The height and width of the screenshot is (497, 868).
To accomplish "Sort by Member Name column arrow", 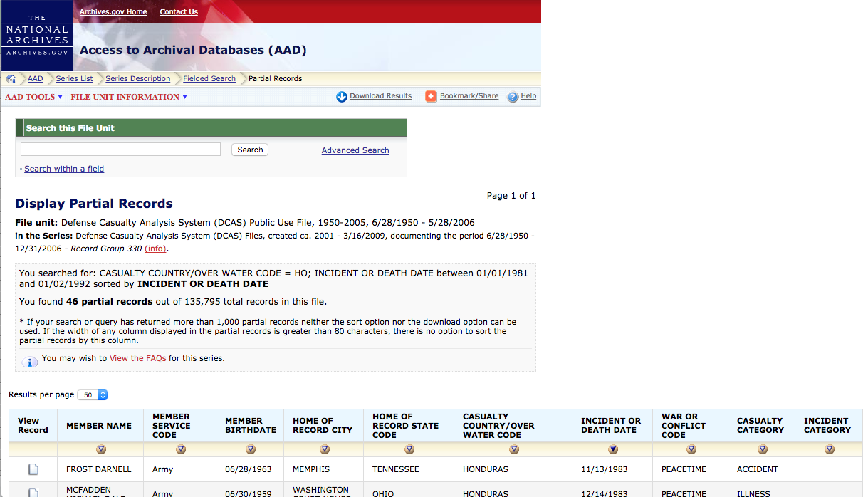I will (x=100, y=449).
